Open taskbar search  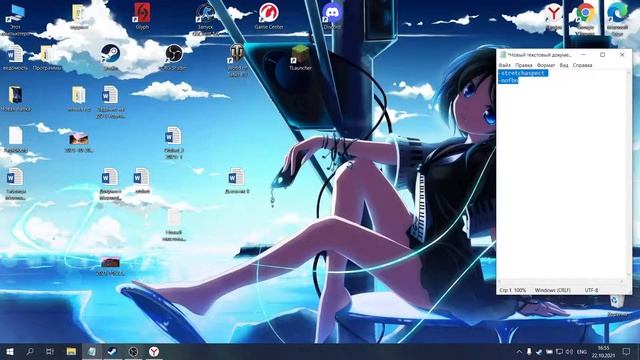pyautogui.click(x=30, y=351)
